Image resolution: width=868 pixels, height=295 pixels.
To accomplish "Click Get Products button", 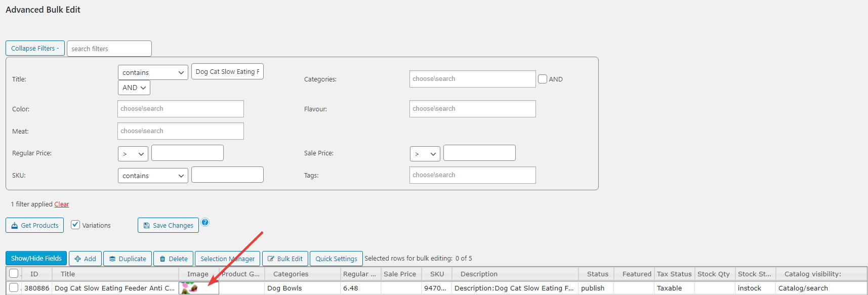I will tap(34, 225).
